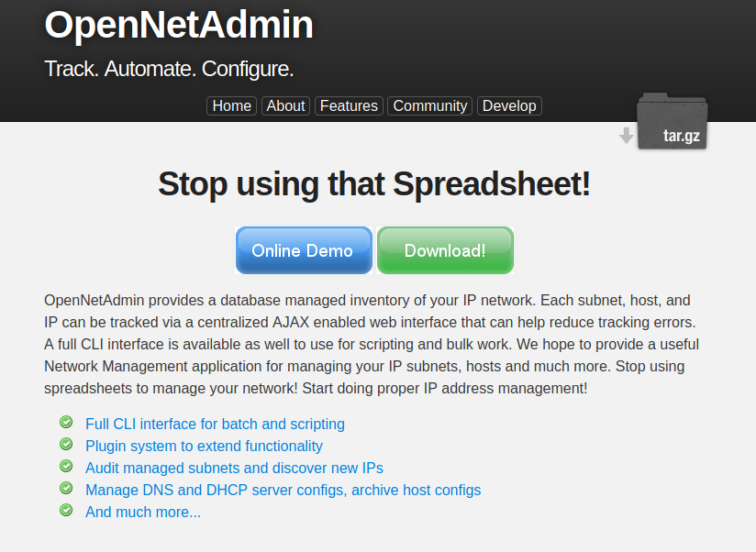Image resolution: width=756 pixels, height=552 pixels.
Task: Click the green checkmark beside Full CLI interface
Action: (x=66, y=422)
